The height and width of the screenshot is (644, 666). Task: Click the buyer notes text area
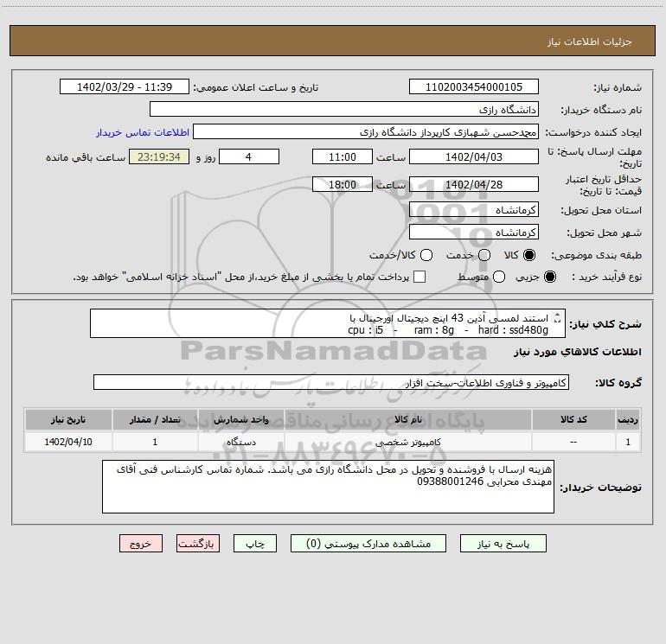click(x=328, y=487)
